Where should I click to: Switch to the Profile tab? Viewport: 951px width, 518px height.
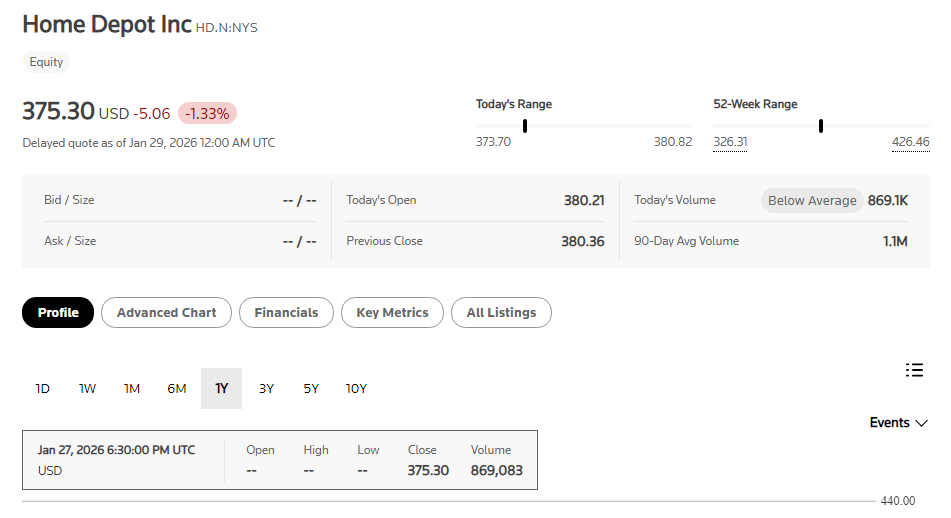point(58,313)
